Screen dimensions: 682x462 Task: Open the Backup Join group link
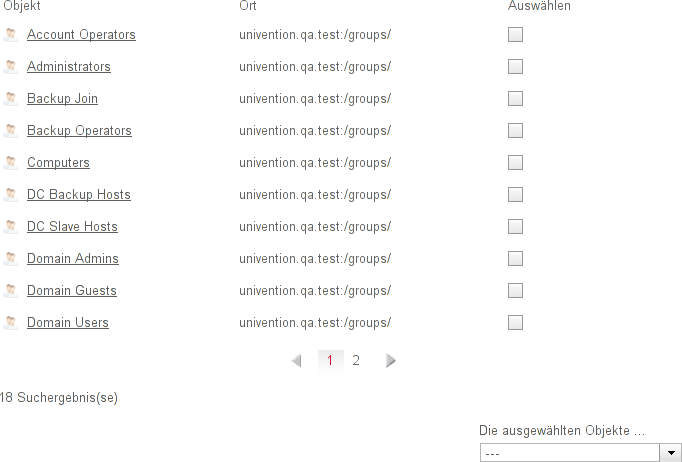pos(62,99)
